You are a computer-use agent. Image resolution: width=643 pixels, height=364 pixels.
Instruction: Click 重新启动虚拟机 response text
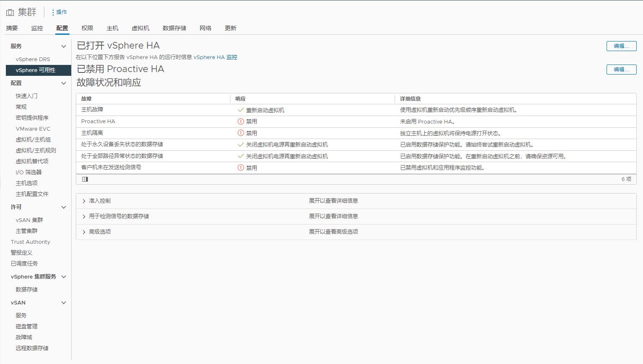pyautogui.click(x=265, y=110)
